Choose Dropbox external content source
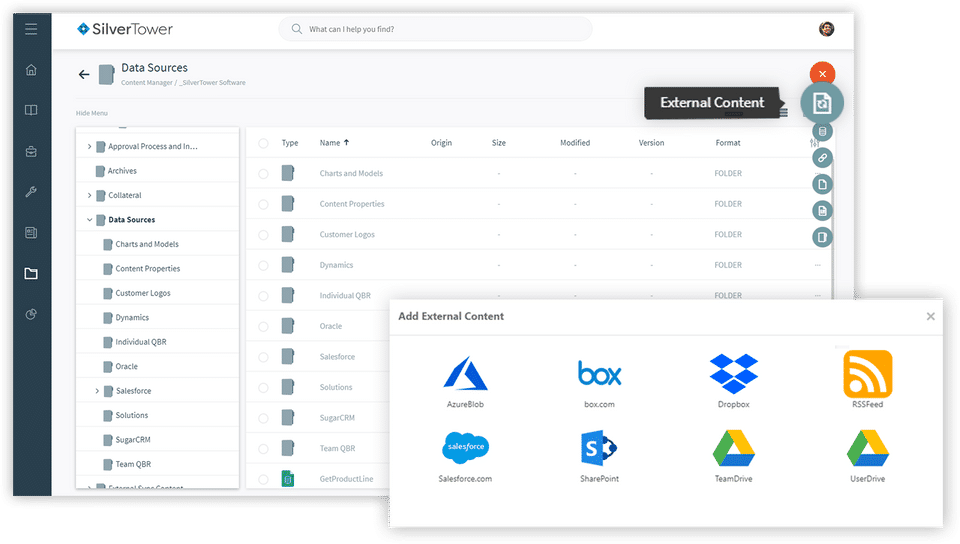 click(733, 381)
